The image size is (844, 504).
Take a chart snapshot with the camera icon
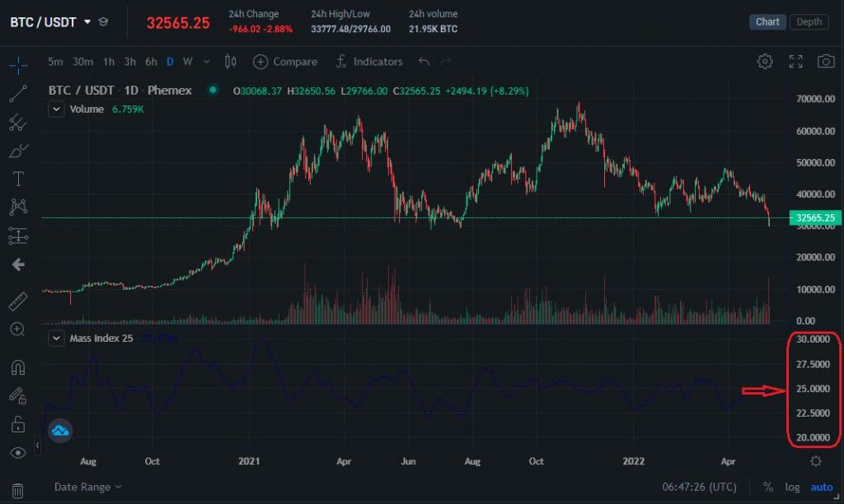tap(825, 61)
